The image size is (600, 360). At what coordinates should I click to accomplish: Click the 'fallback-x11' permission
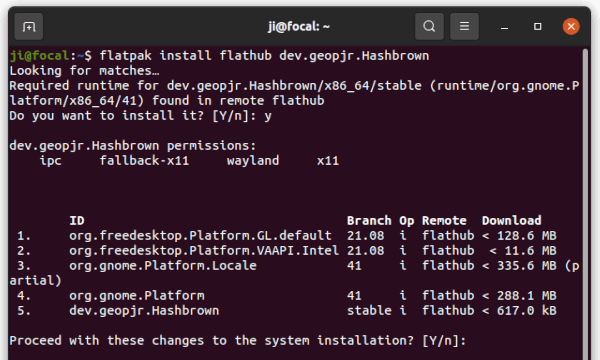(x=144, y=161)
